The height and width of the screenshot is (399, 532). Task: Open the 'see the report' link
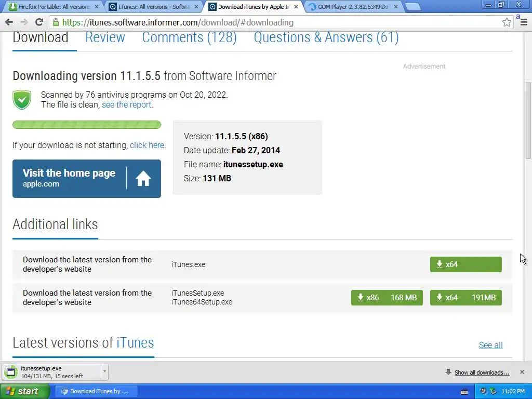click(x=127, y=104)
